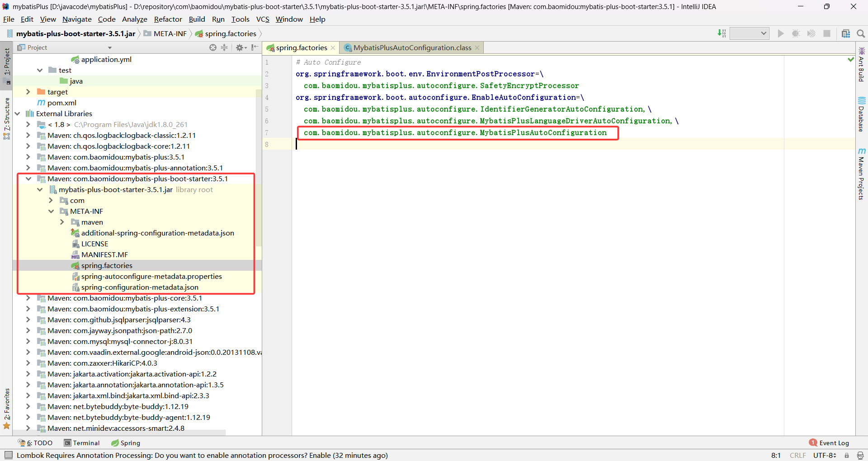
Task: Select spring-autoconfigure-metadata.properties file
Action: click(151, 276)
